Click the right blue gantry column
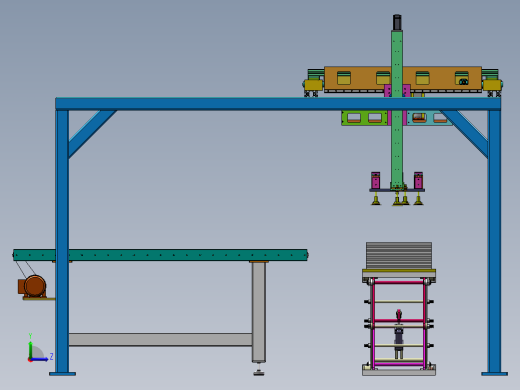The width and height of the screenshot is (520, 390). click(494, 241)
